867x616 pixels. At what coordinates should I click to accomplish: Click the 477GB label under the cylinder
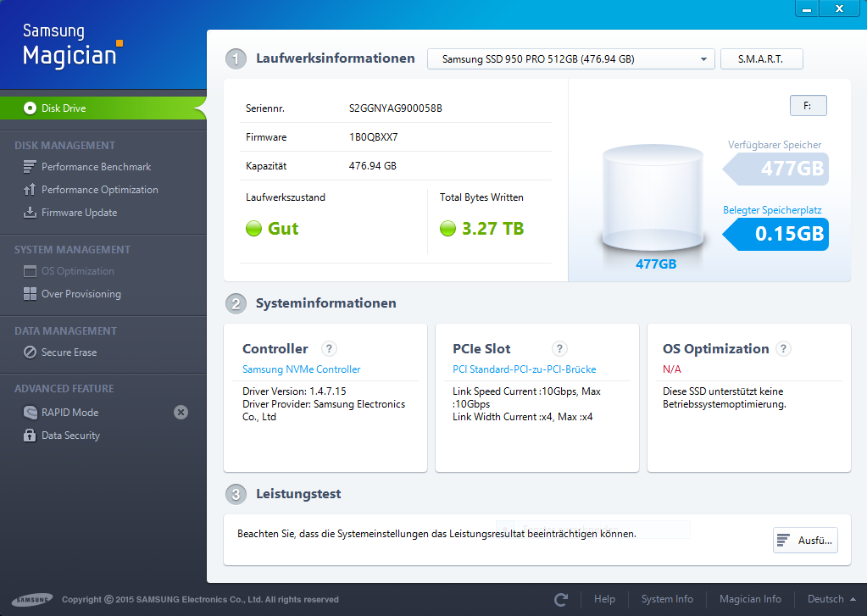(656, 264)
